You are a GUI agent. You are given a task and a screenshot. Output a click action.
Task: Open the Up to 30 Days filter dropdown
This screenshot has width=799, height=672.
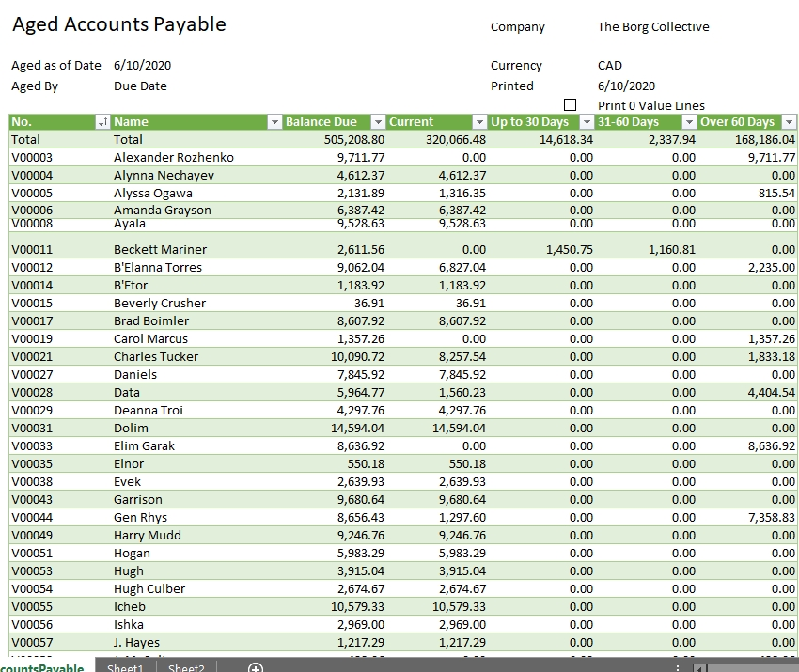coord(587,122)
